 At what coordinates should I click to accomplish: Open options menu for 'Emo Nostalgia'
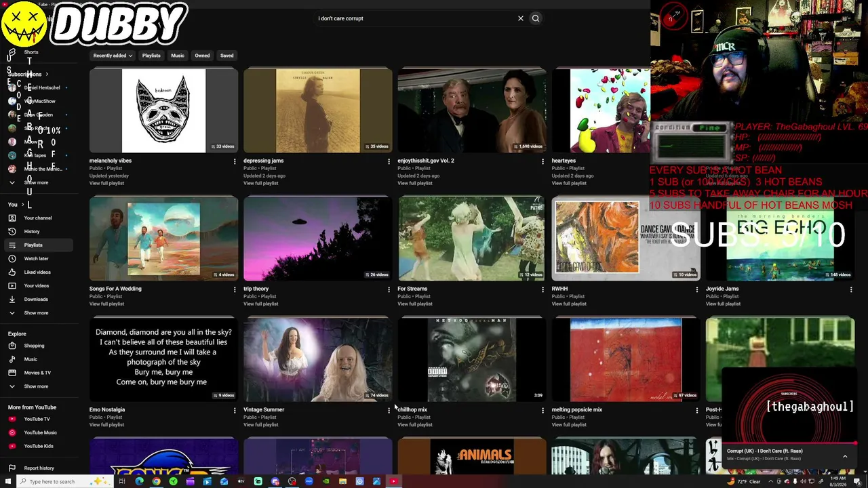click(x=235, y=410)
